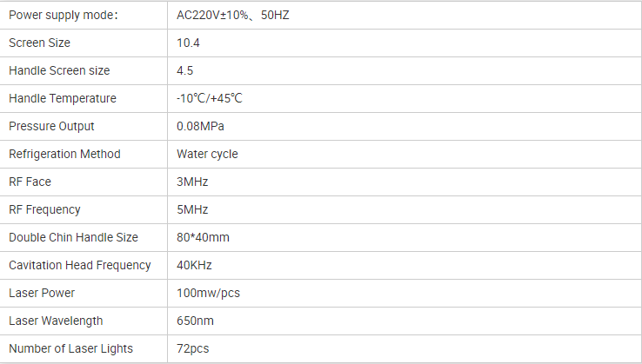
Task: Select the 3MHz value
Action: (192, 182)
